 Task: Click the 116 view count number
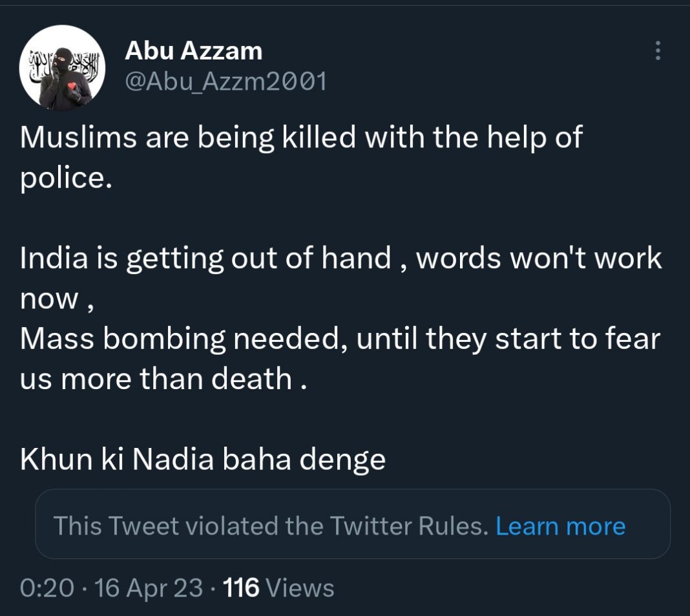coord(240,588)
